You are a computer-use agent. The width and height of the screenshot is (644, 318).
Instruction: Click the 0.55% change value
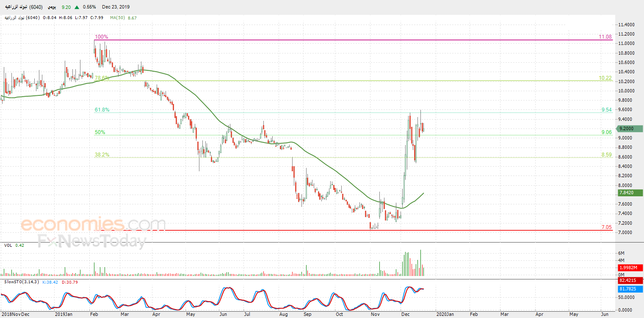[x=89, y=7]
